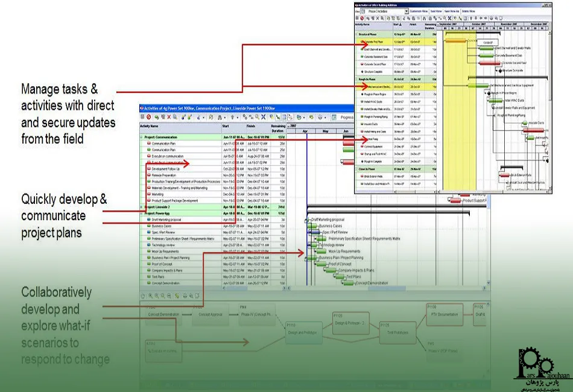573x392 pixels.
Task: Click the magnifier zoom icon in main toolbar
Action: coord(257,117)
